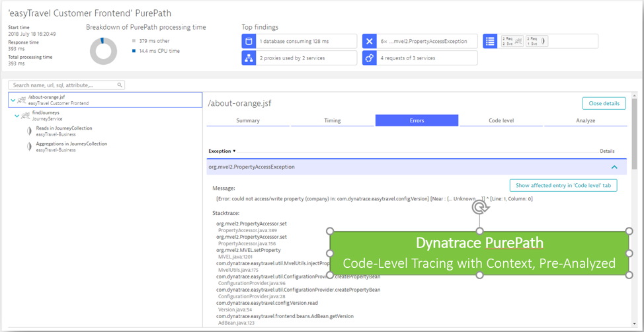Click the requests of services icon
The image size is (644, 332).
click(x=369, y=58)
